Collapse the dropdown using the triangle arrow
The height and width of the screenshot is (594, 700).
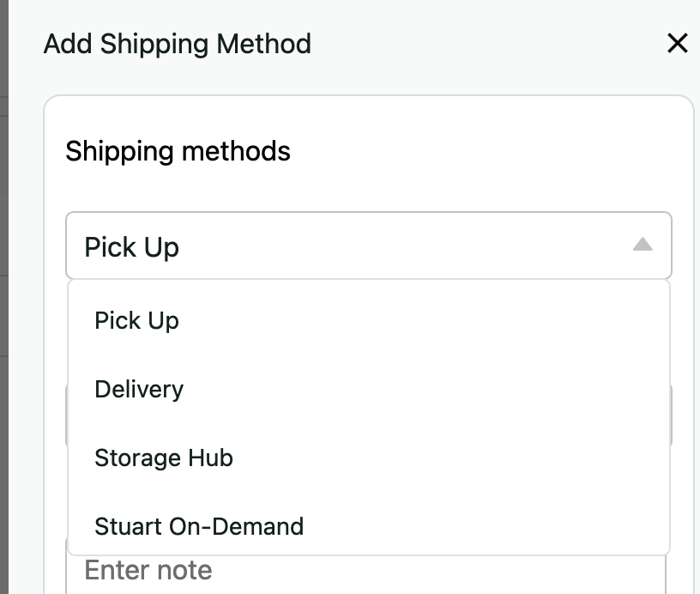click(x=643, y=245)
